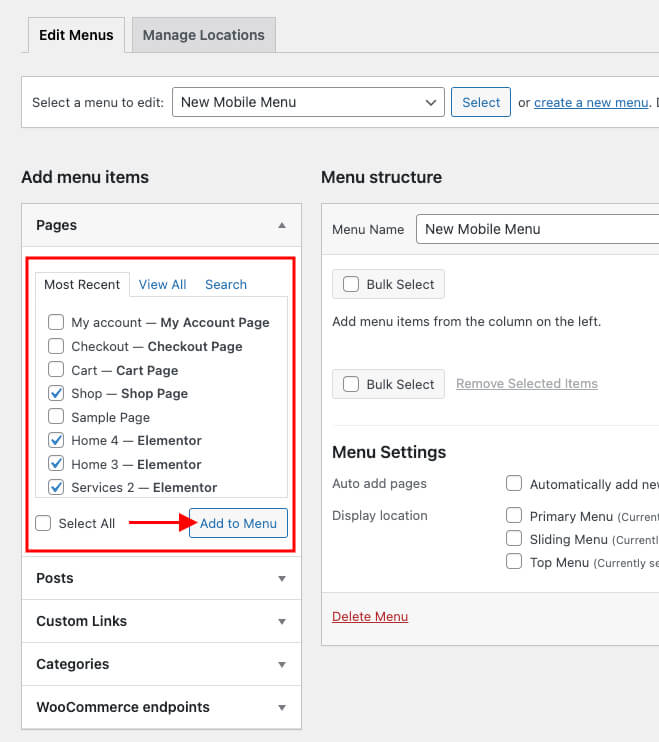Focus the Menu Name text field
The image size is (659, 742).
coord(537,229)
